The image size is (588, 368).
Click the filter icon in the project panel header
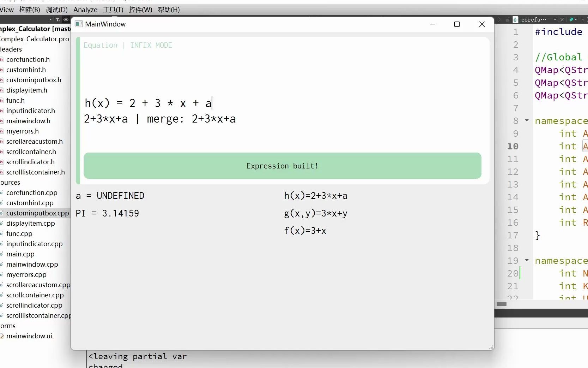point(57,19)
